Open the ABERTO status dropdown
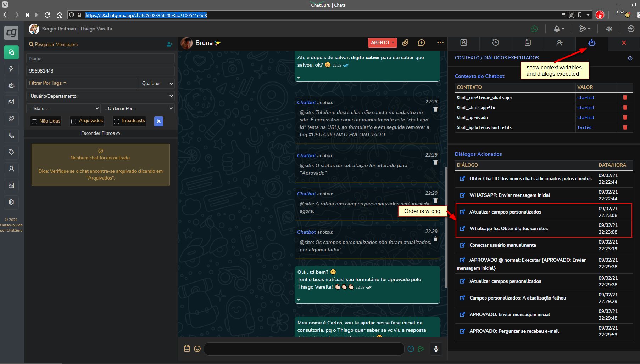 [x=382, y=42]
